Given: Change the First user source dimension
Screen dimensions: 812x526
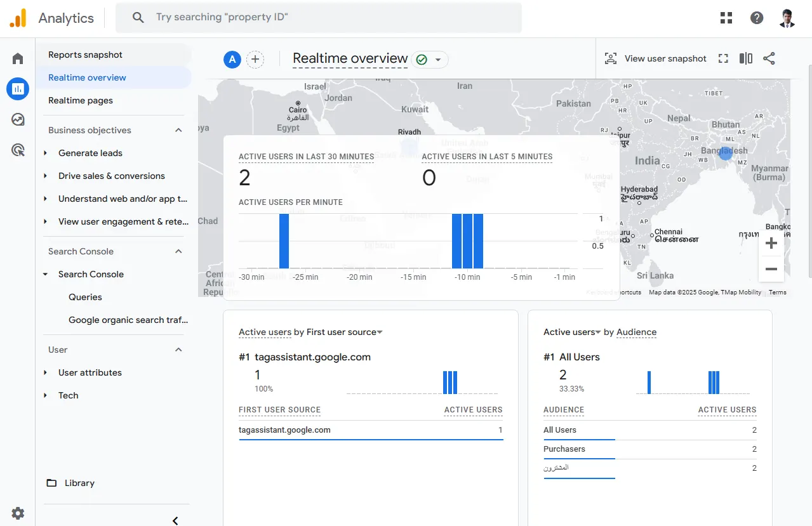Looking at the screenshot, I should coord(345,332).
